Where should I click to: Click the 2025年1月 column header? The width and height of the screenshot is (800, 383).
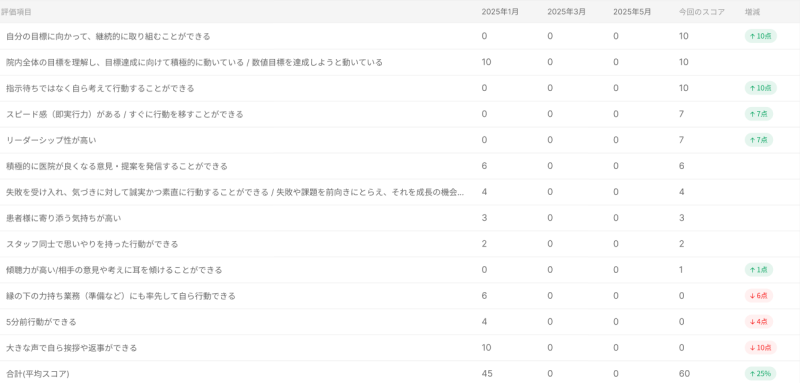click(500, 12)
